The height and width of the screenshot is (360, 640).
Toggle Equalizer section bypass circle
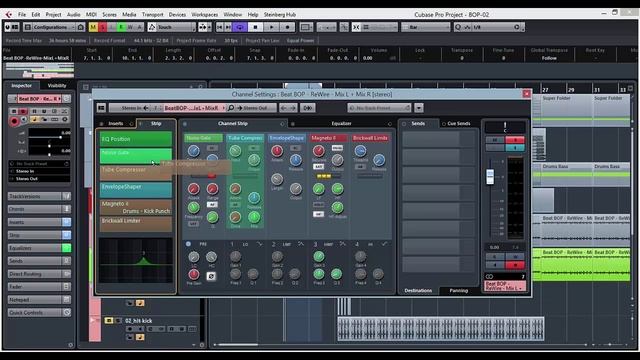293,124
